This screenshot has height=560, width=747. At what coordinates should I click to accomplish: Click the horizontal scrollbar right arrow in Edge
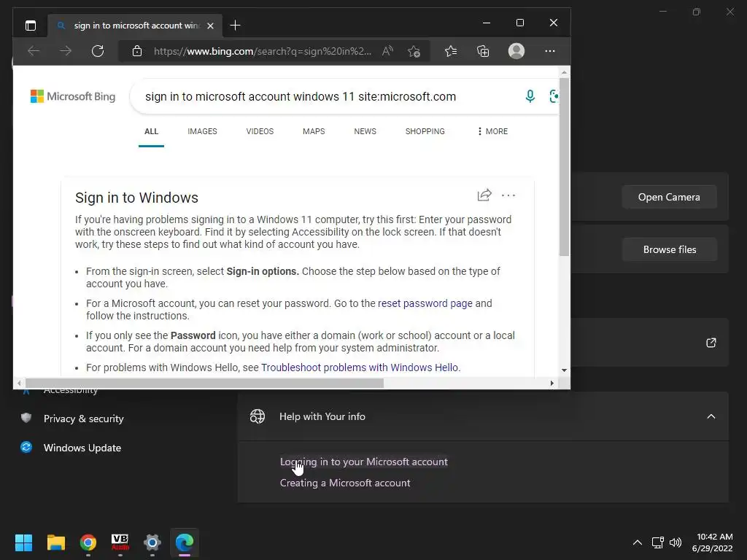(551, 383)
